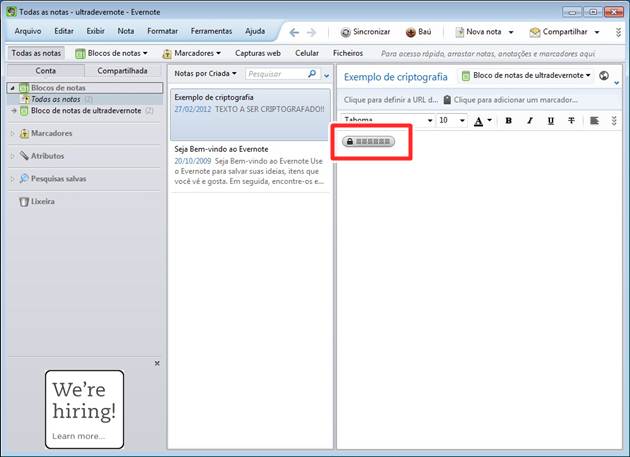Toggle underline formatting
Viewport: 630px width, 457px height.
pyautogui.click(x=551, y=121)
